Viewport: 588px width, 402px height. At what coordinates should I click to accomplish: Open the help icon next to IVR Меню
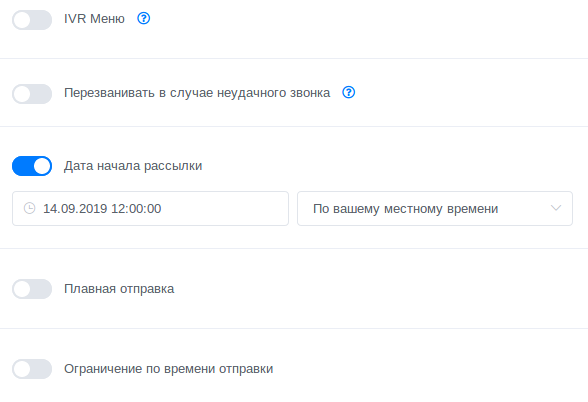(x=144, y=18)
